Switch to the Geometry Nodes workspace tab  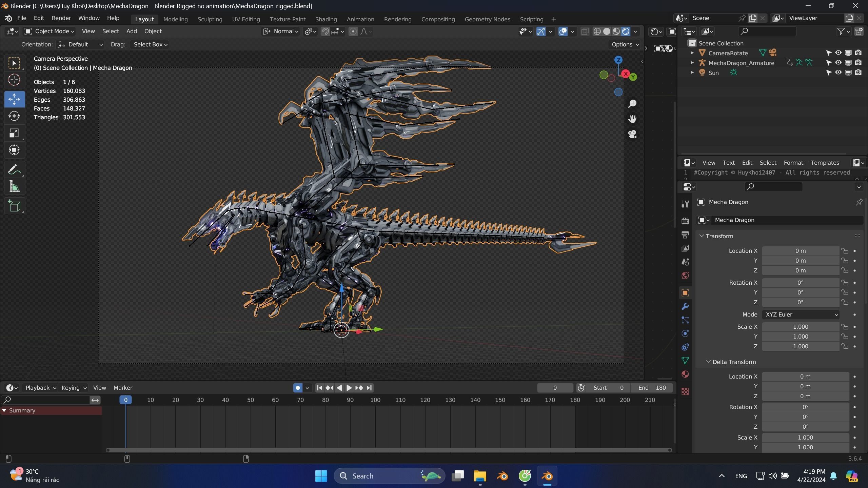pyautogui.click(x=487, y=19)
